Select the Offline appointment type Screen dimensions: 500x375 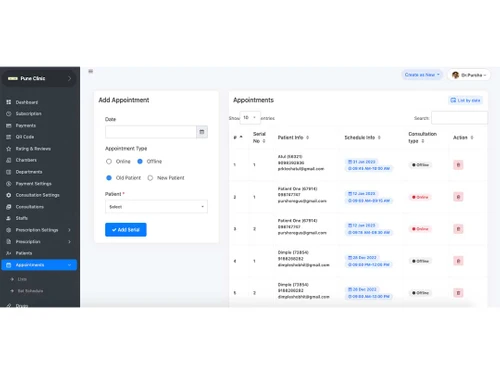(x=140, y=161)
